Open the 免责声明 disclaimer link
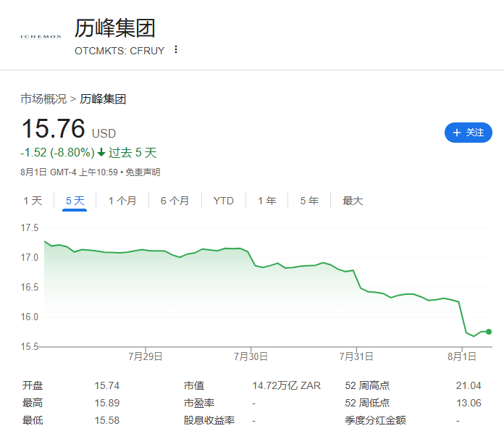The height and width of the screenshot is (439, 504). [143, 172]
